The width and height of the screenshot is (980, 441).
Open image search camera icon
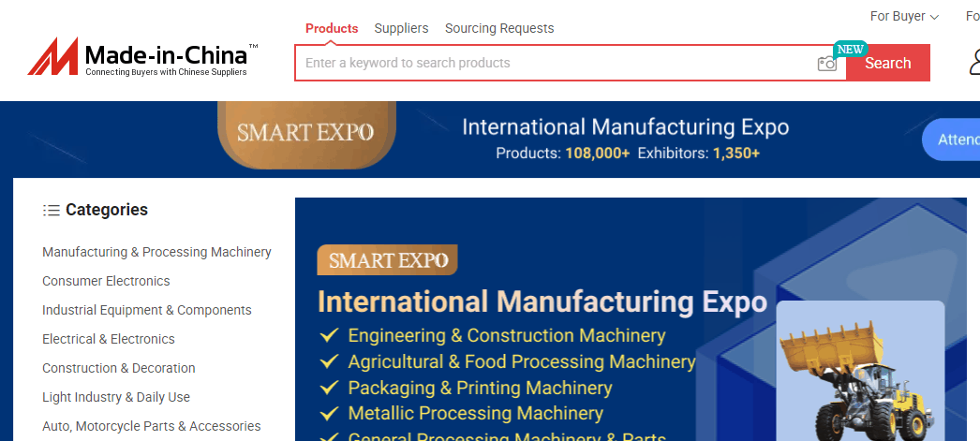tap(827, 63)
